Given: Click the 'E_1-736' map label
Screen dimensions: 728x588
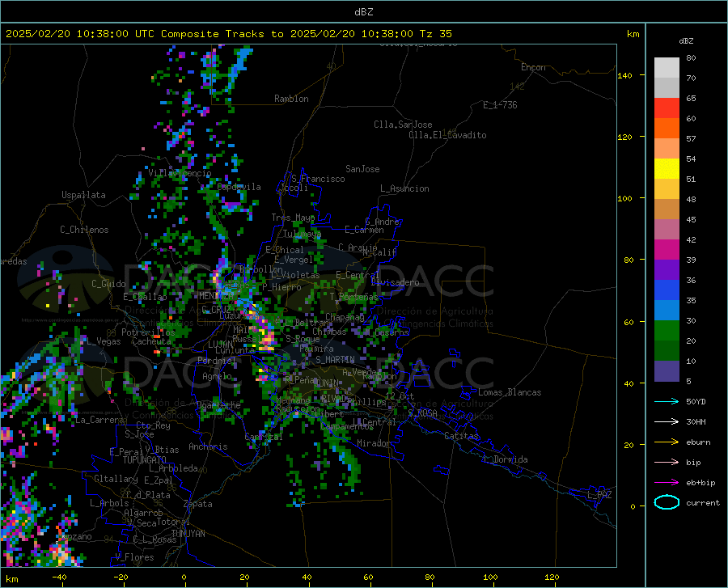Looking at the screenshot, I should pos(500,105).
